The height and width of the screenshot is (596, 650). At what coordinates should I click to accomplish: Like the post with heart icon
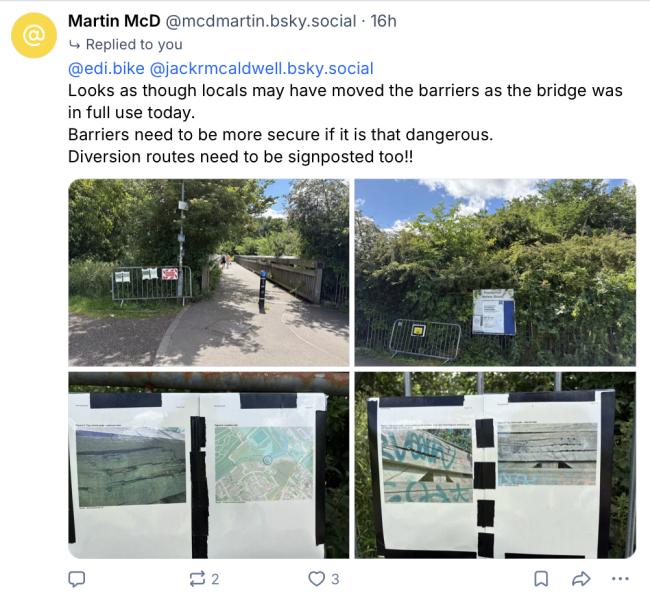(317, 579)
